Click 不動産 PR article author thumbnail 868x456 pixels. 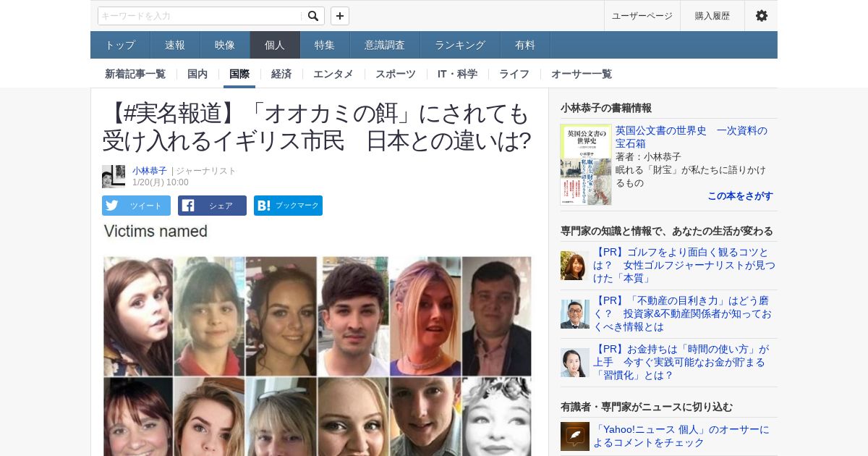[575, 314]
